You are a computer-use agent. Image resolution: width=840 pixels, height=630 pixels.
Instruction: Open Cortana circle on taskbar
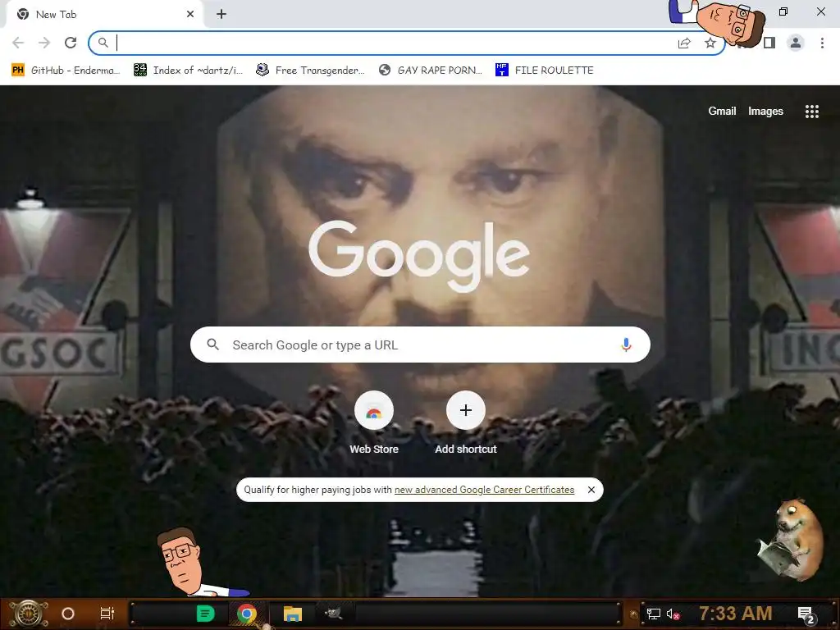(x=68, y=614)
